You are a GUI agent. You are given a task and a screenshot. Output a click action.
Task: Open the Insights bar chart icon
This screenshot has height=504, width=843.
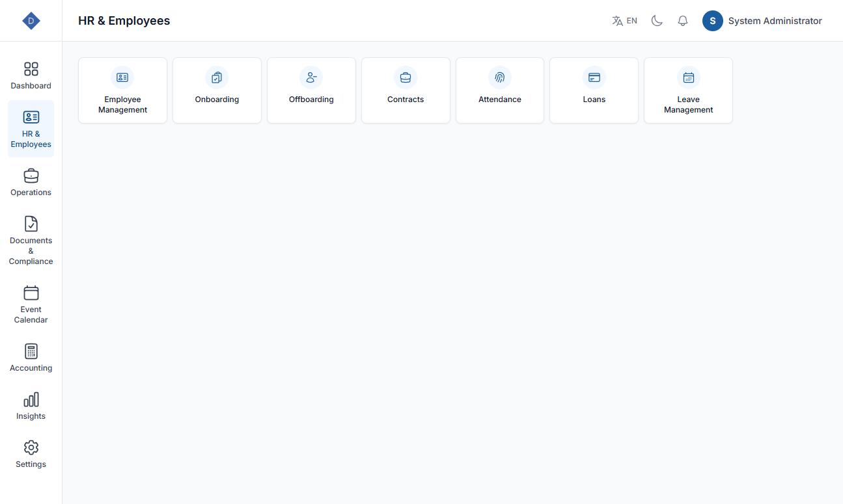[x=31, y=399]
